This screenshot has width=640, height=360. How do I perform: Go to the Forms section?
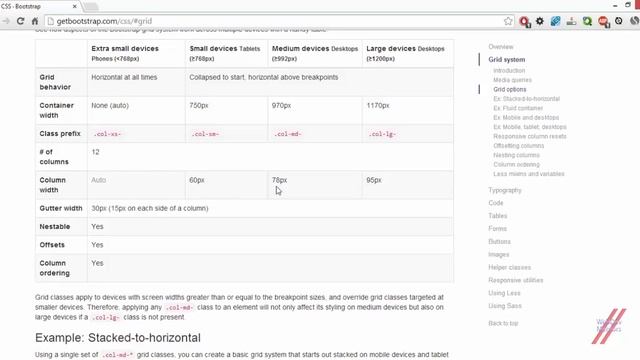tap(497, 229)
